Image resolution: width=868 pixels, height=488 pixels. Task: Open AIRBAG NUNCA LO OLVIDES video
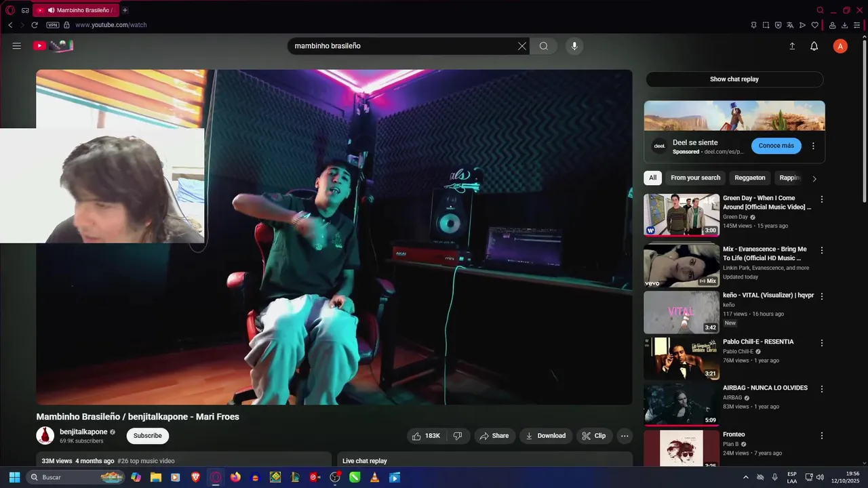pyautogui.click(x=682, y=404)
